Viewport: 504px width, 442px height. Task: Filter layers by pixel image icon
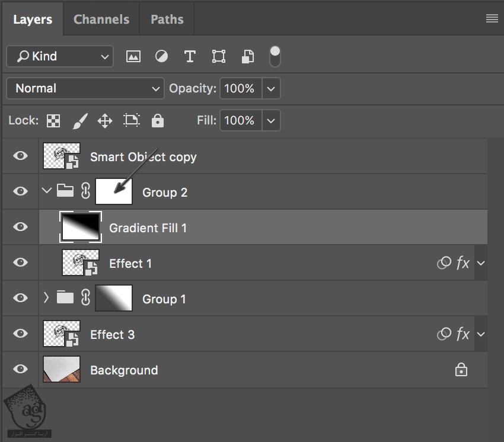[x=133, y=56]
